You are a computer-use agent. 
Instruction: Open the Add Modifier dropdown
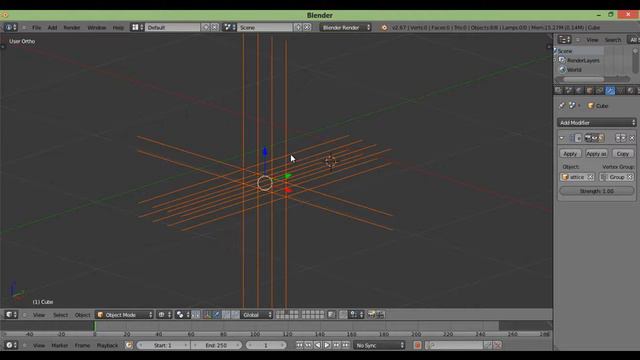click(x=596, y=122)
